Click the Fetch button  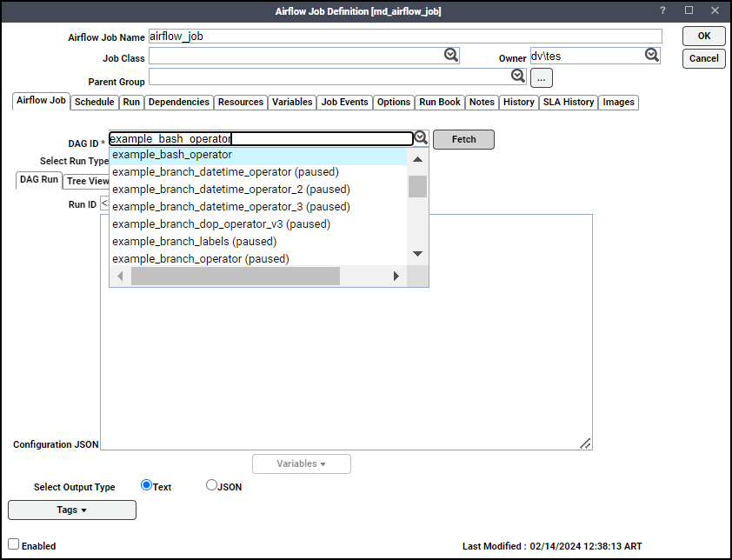coord(463,139)
